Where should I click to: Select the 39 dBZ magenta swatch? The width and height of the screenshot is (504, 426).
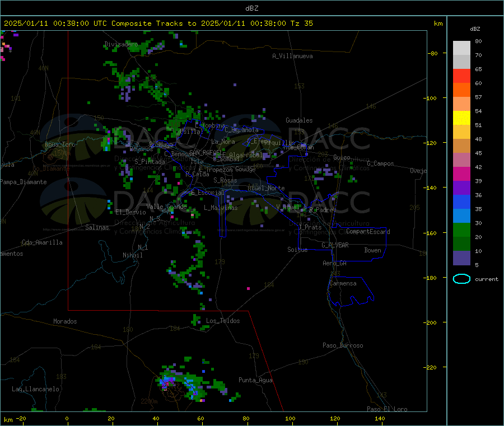[x=461, y=174]
